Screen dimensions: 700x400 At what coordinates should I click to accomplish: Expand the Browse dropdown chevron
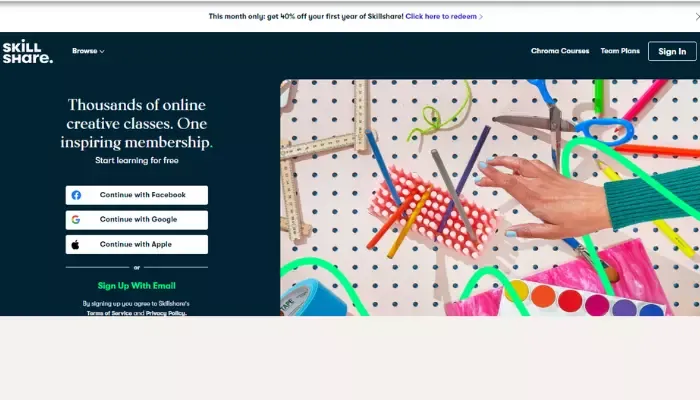102,51
